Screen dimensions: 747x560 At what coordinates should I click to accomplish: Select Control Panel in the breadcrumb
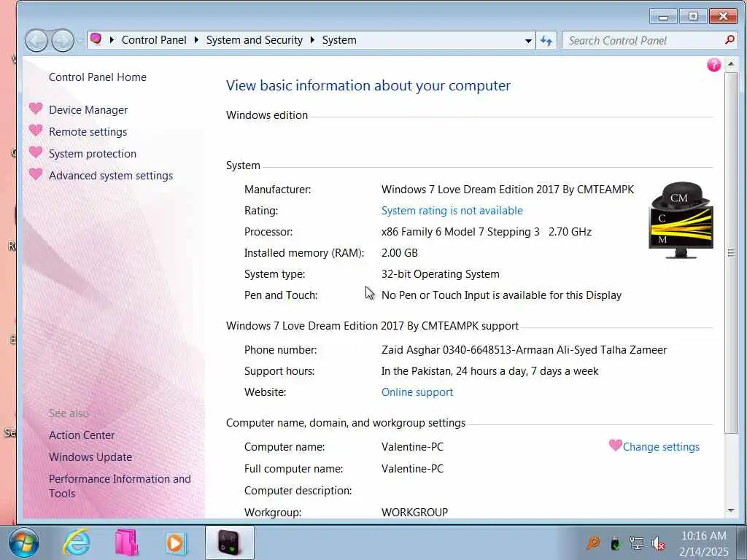[154, 40]
